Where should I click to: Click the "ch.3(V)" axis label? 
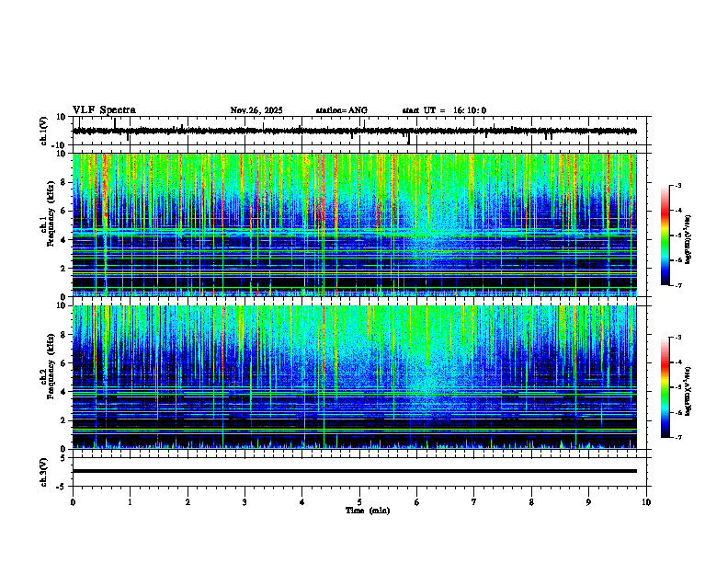coord(44,472)
